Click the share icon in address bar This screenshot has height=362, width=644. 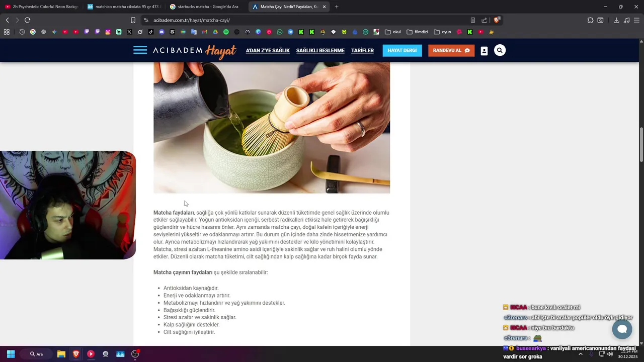[484, 20]
